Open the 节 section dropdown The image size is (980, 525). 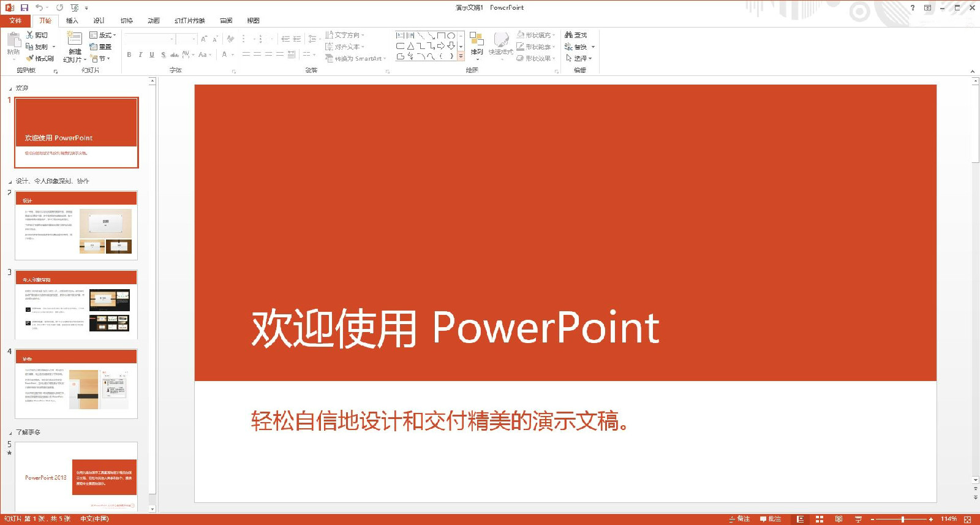[x=100, y=58]
